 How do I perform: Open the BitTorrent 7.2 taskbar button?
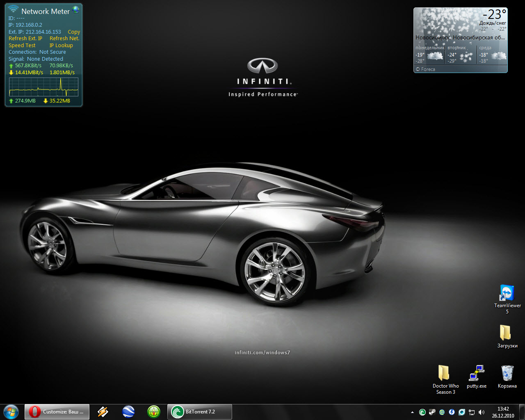(200, 412)
